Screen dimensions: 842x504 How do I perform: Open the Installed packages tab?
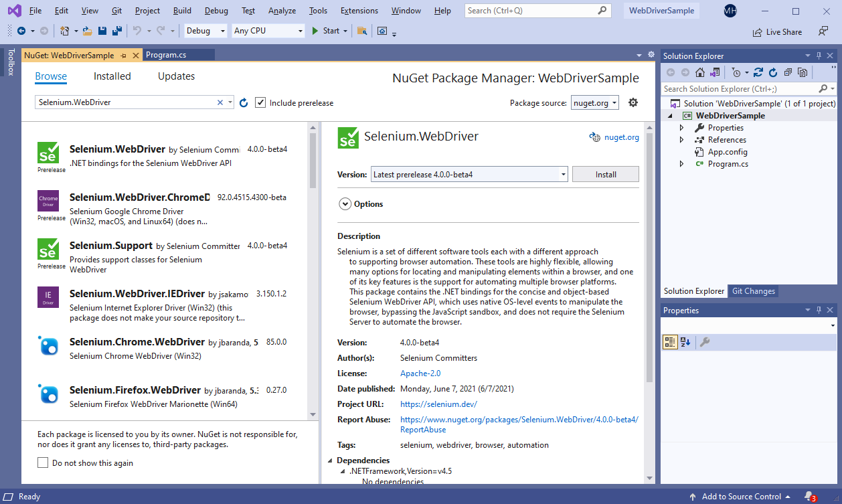point(112,76)
